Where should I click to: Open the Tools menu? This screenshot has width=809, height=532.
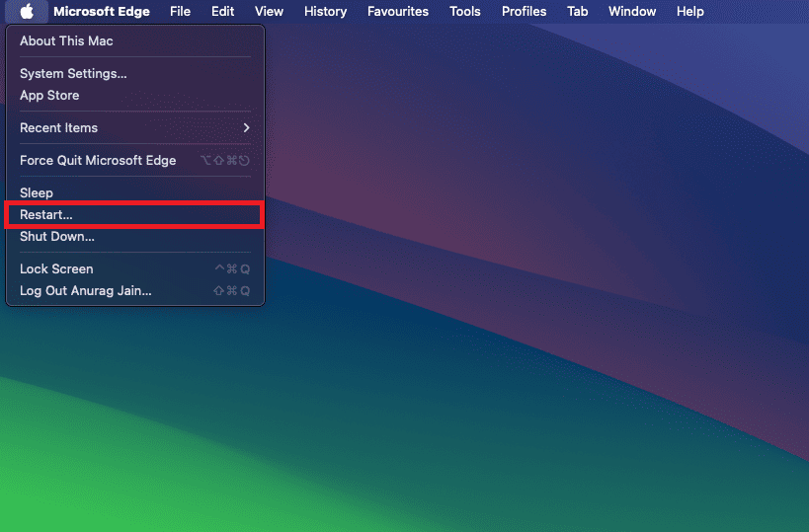pos(465,12)
